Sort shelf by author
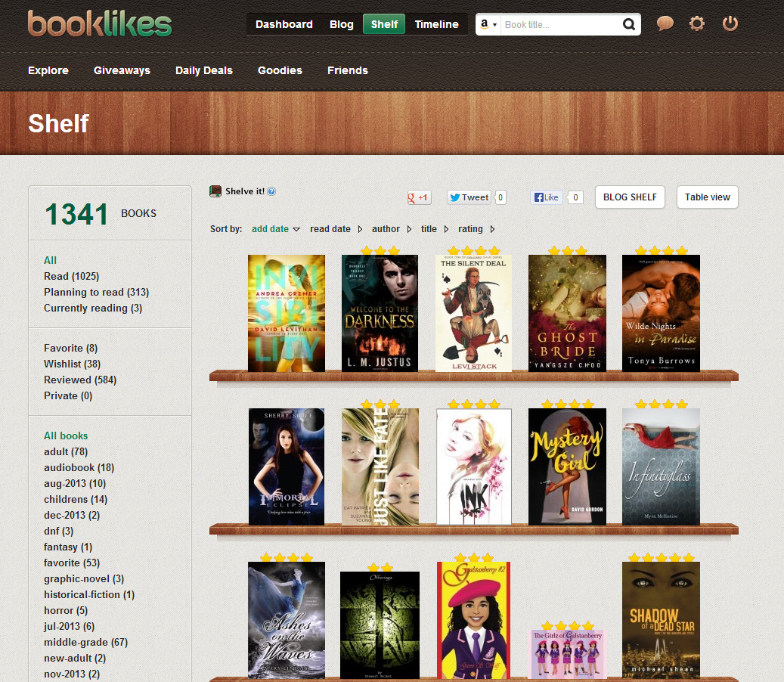 (x=391, y=229)
